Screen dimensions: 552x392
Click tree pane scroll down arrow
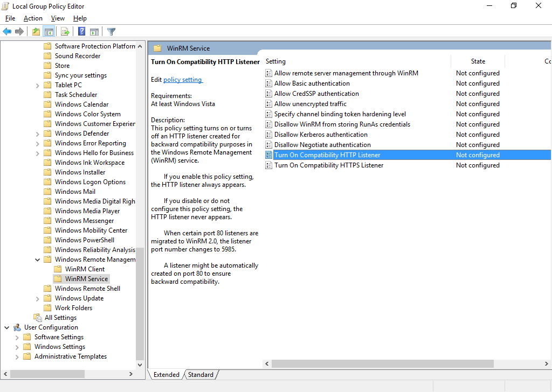[140, 365]
